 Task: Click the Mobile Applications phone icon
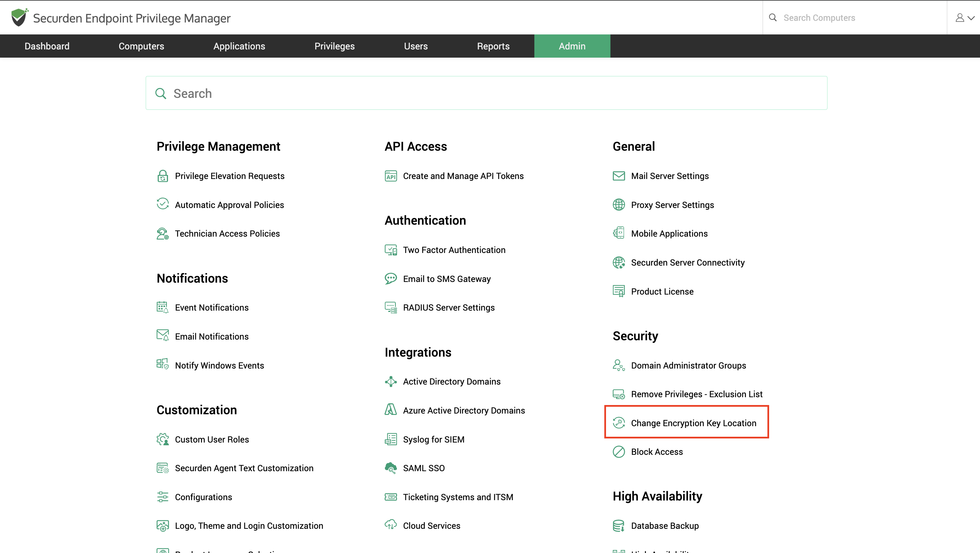tap(619, 233)
